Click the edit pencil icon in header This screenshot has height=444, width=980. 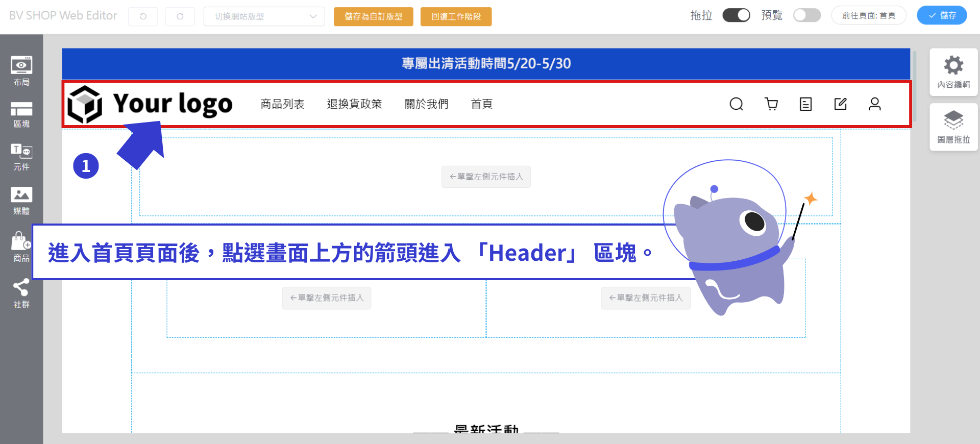[x=840, y=104]
